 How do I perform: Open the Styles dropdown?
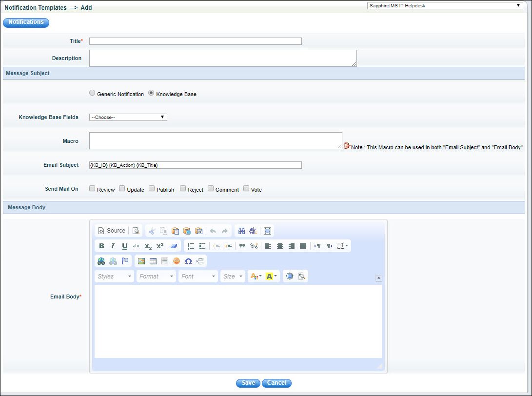pyautogui.click(x=114, y=276)
